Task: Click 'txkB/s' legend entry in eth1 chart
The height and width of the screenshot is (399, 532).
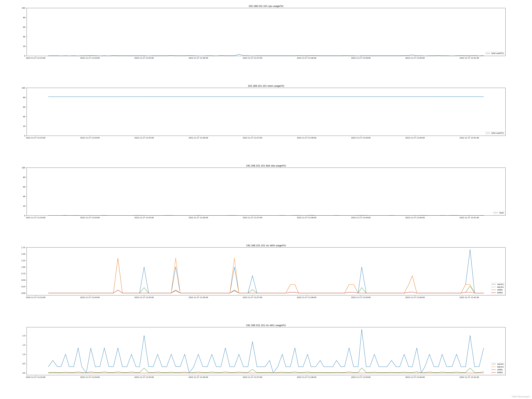Action: [497, 373]
